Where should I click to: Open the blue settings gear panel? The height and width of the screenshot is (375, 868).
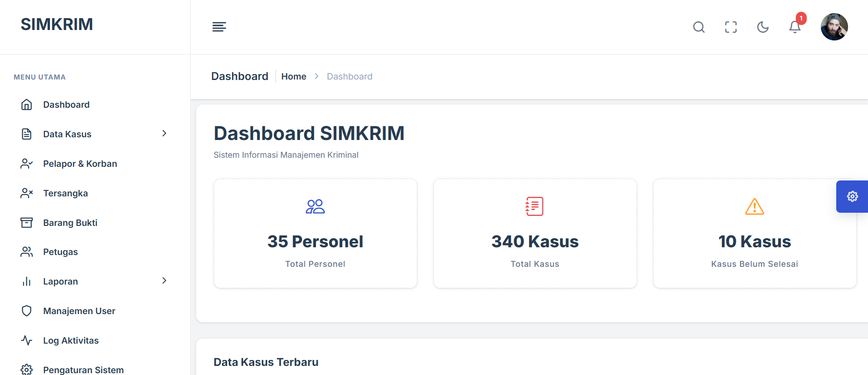[x=852, y=196]
